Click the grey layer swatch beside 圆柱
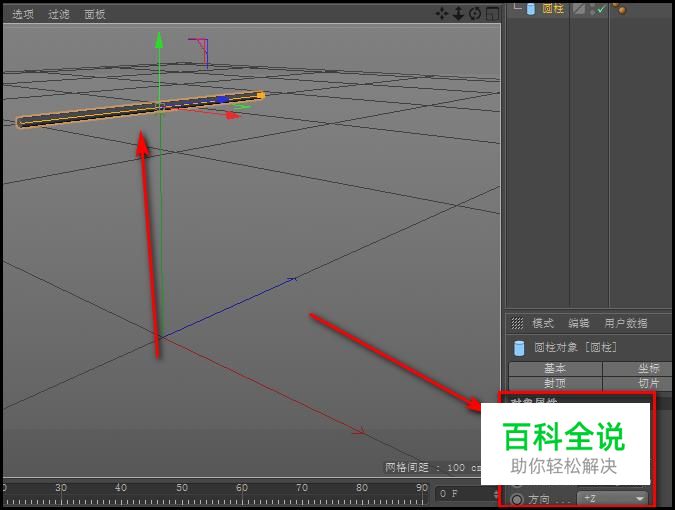 [579, 9]
